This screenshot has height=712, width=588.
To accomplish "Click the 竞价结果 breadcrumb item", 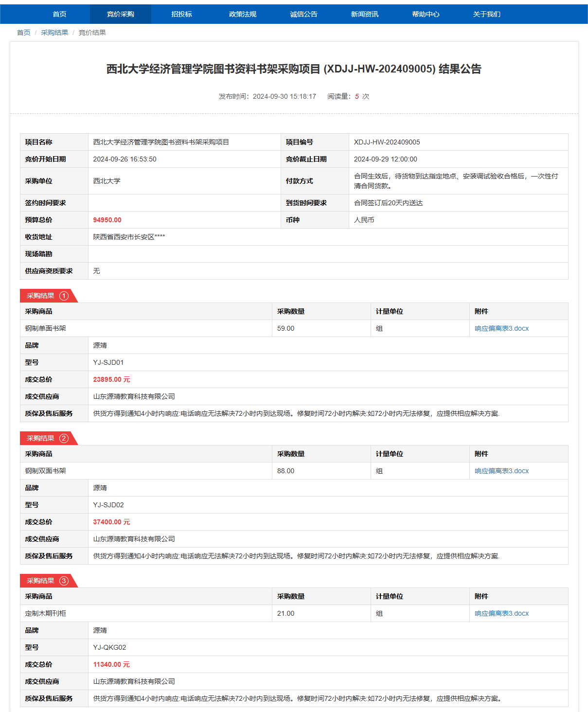I will point(92,33).
